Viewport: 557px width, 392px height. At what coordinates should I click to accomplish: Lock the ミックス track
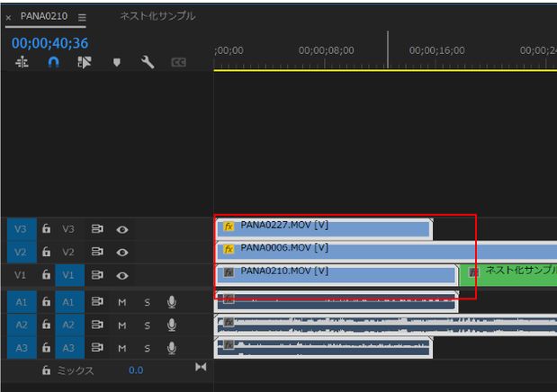point(46,370)
